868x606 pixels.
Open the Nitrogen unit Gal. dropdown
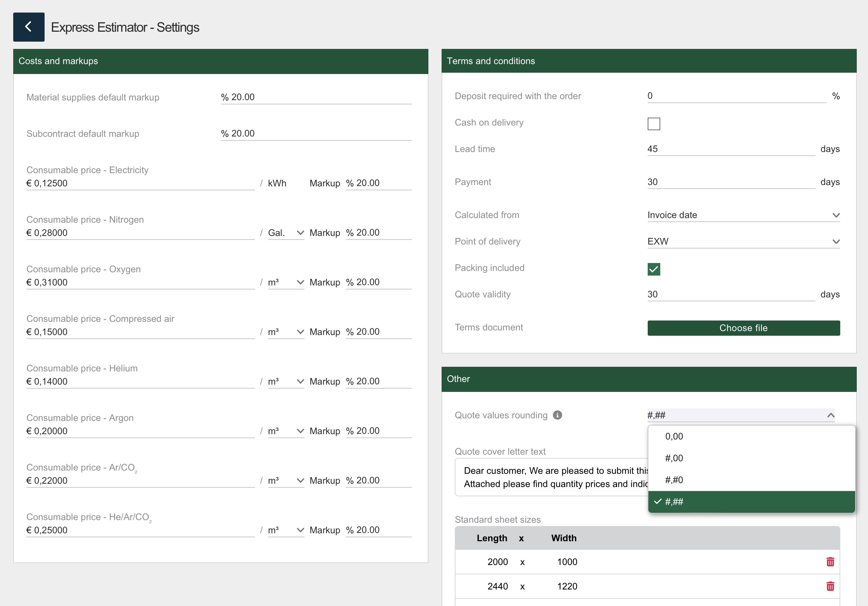286,233
